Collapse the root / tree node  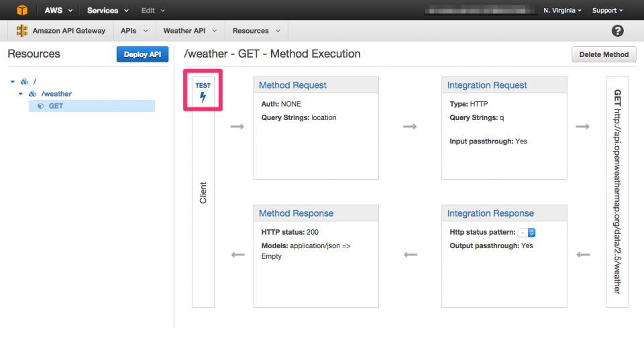tap(13, 82)
